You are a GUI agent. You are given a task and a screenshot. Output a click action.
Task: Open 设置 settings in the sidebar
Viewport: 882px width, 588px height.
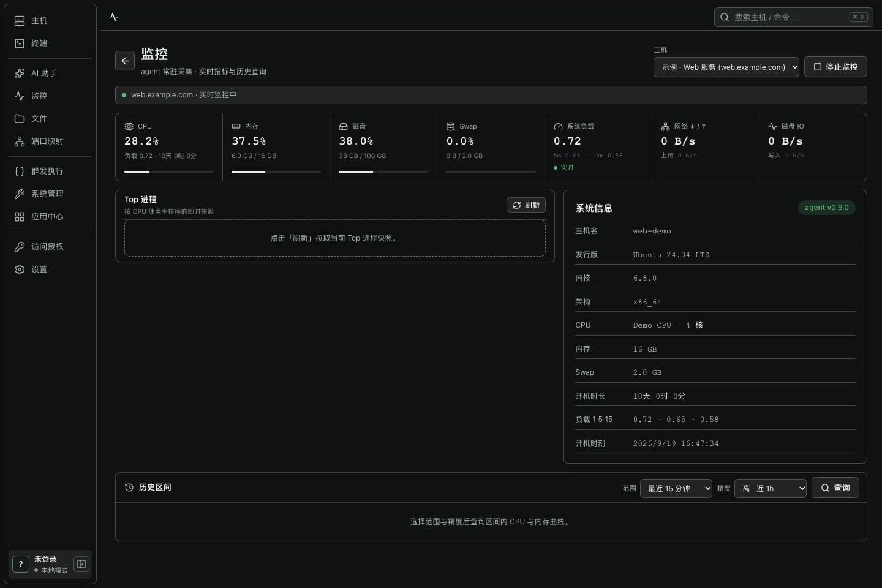coord(50,269)
